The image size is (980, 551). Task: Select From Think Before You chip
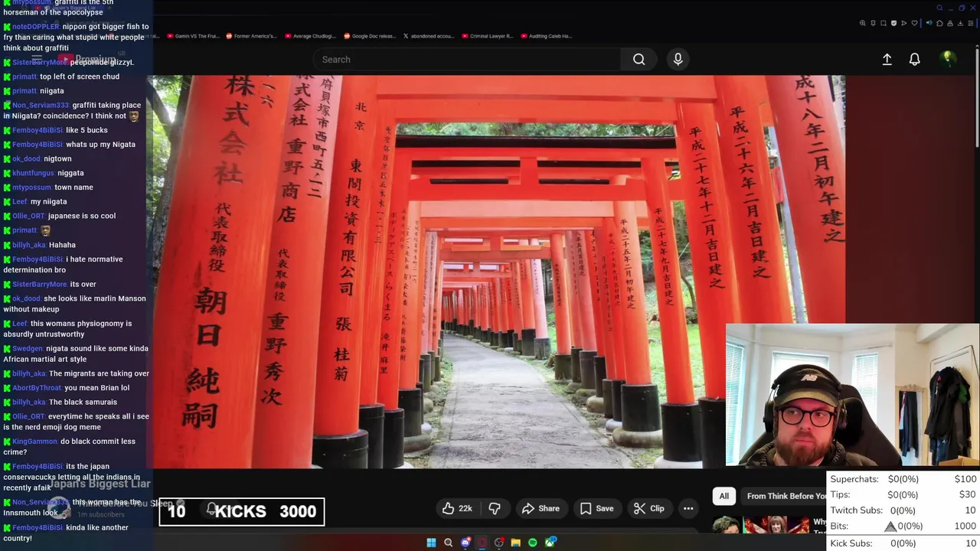785,496
